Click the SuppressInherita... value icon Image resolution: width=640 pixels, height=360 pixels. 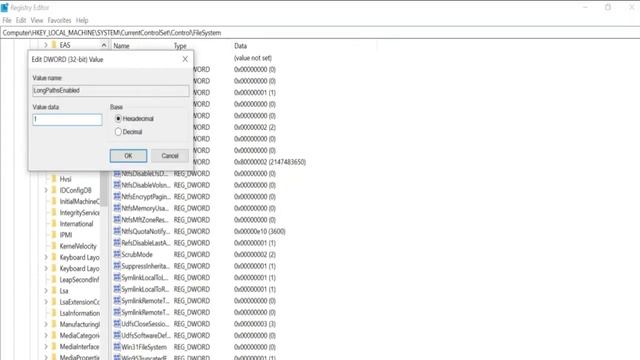117,266
